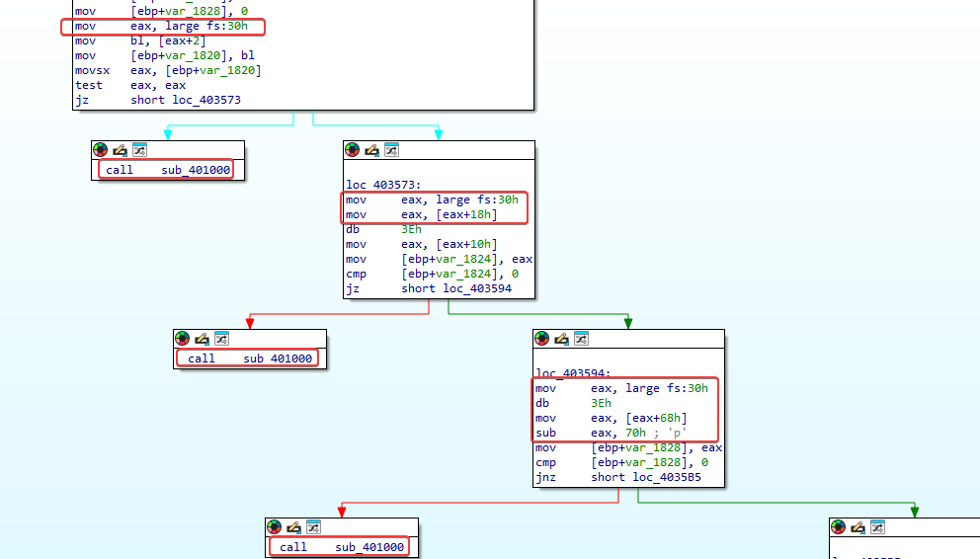Click pencil edit icon on loc_403594 node
The image size is (980, 559).
[561, 339]
